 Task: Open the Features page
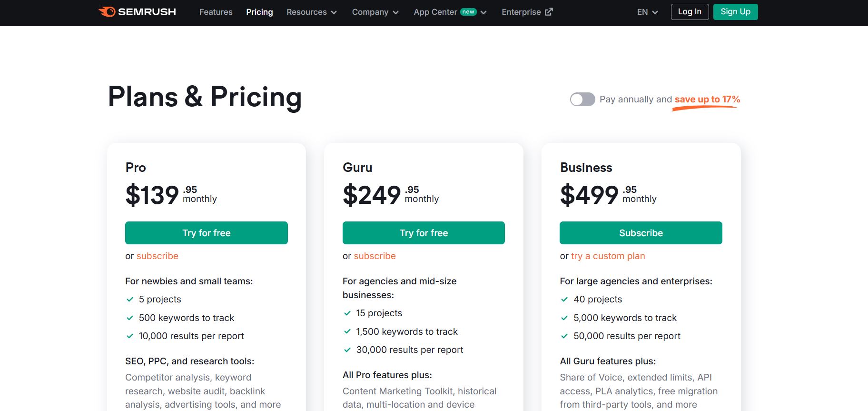pos(216,12)
